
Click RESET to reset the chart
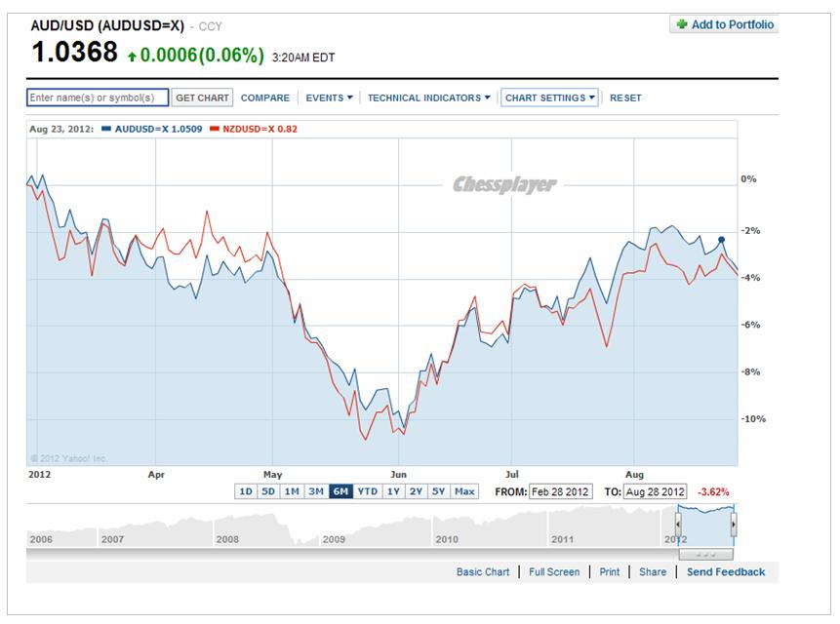(x=625, y=97)
